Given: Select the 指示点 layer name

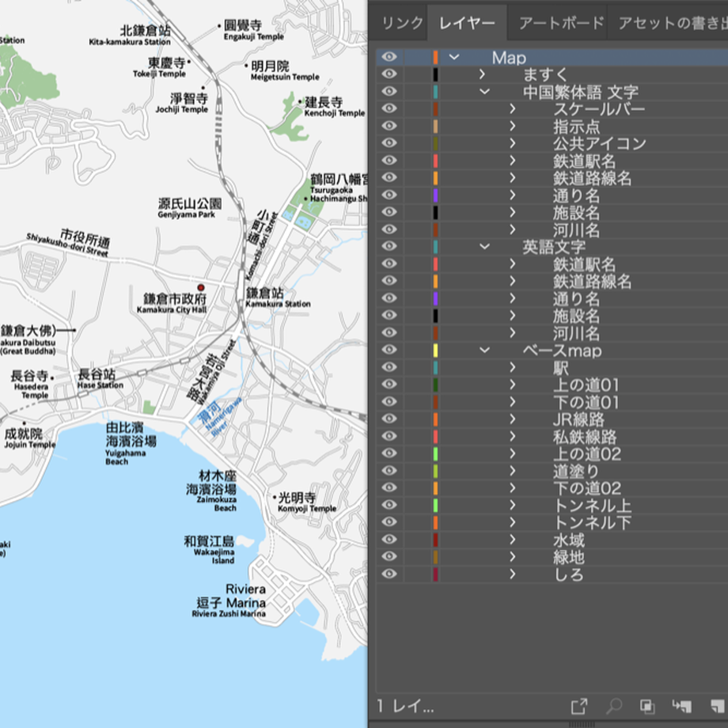Looking at the screenshot, I should click(x=576, y=127).
